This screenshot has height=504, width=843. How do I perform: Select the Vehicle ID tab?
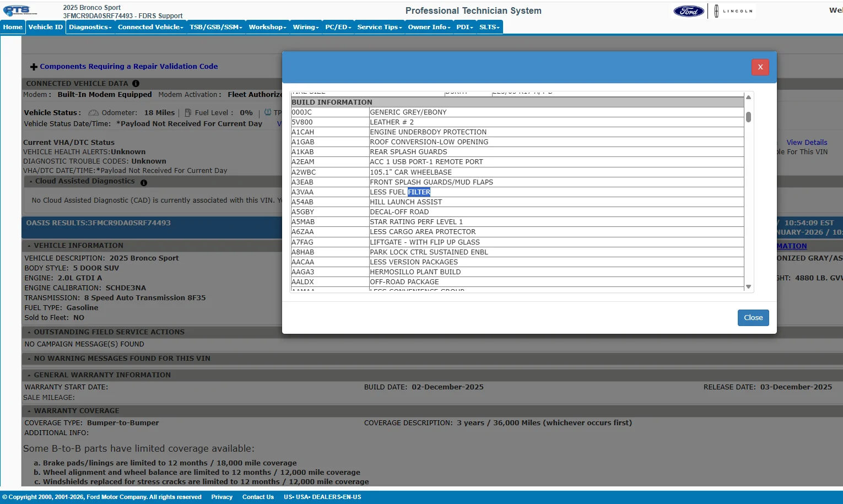46,27
